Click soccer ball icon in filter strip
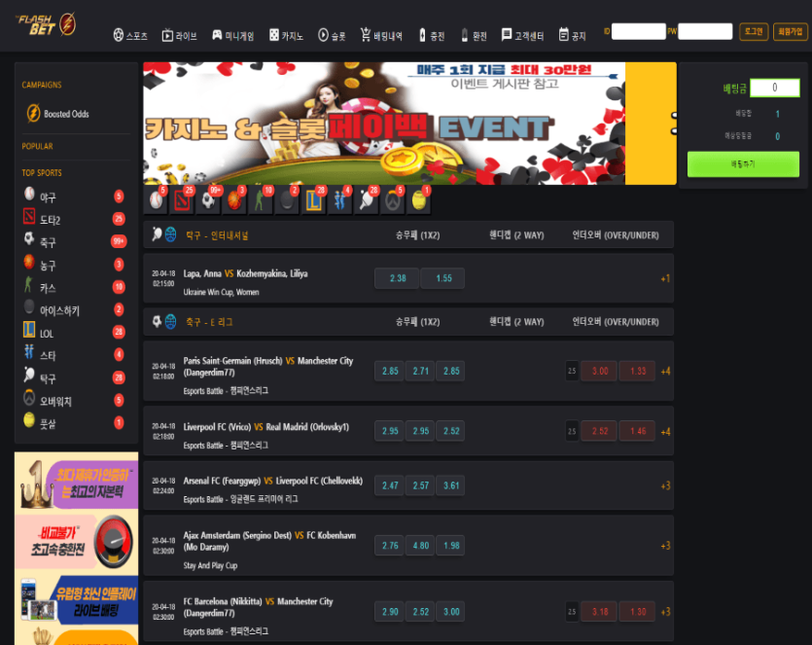Image resolution: width=812 pixels, height=645 pixels. pyautogui.click(x=209, y=200)
